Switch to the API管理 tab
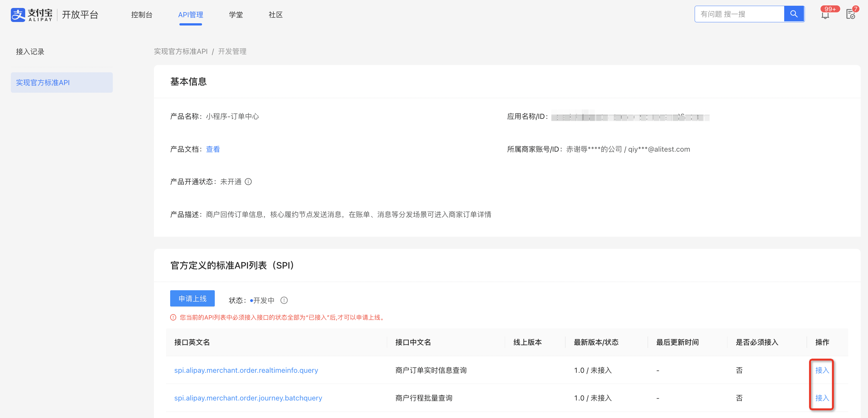The width and height of the screenshot is (868, 418). coord(190,14)
